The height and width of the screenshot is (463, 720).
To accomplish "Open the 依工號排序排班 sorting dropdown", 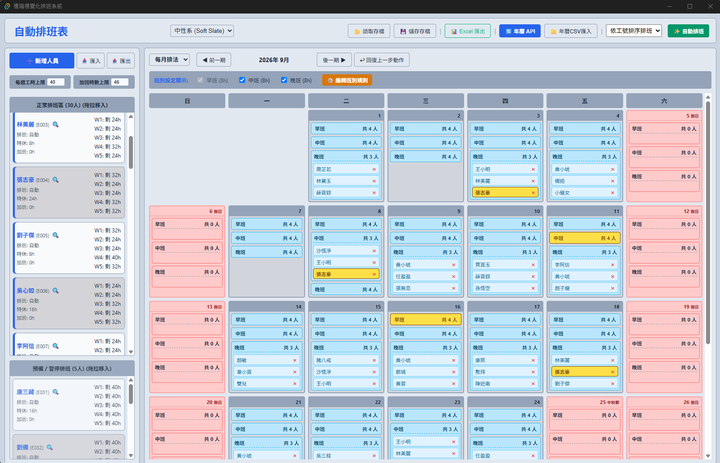I will (634, 31).
